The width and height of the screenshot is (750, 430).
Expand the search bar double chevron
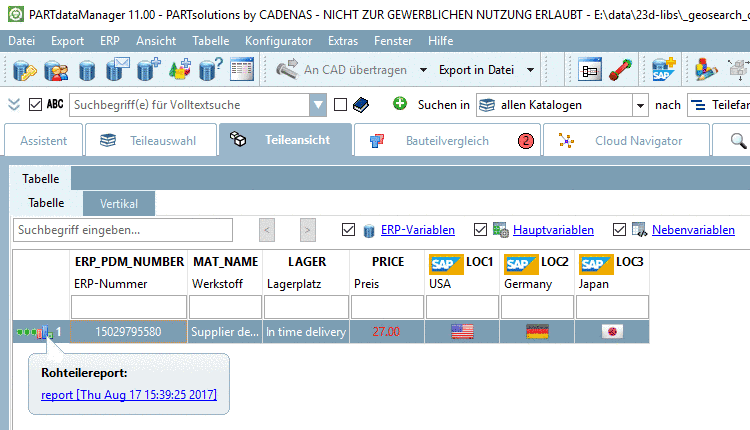click(x=14, y=104)
